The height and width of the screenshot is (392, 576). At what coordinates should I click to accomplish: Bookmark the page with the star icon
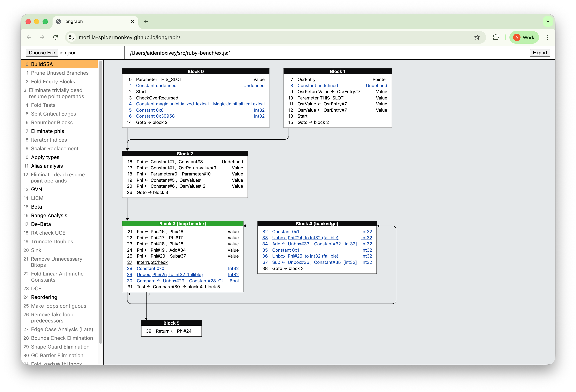click(477, 37)
